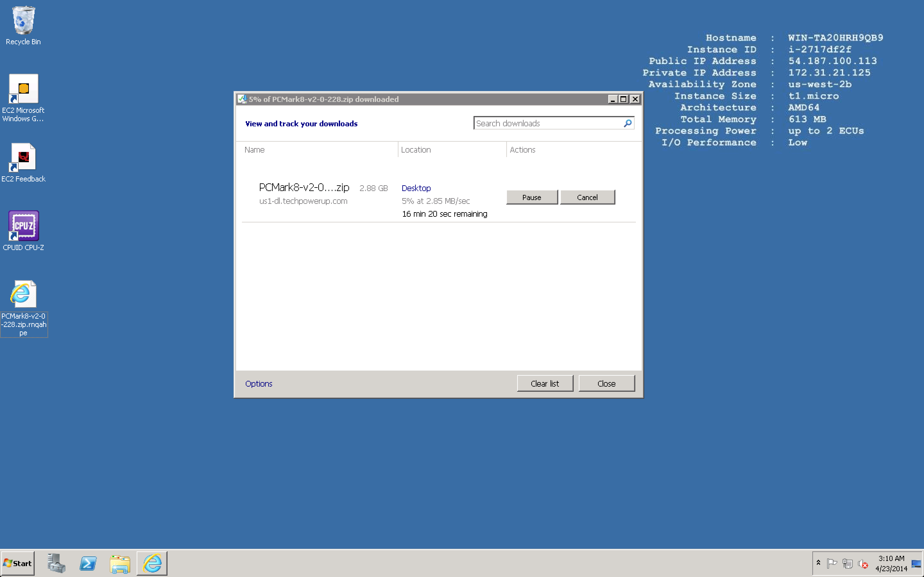Click the muted volume tray icon

tap(862, 564)
